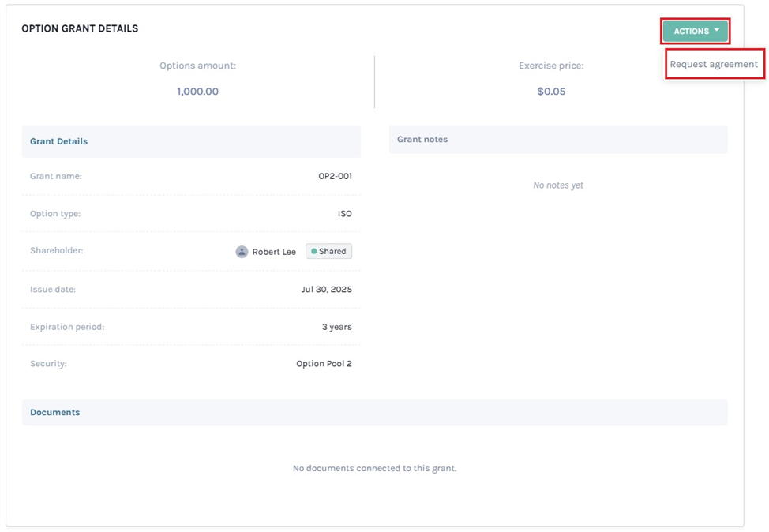The width and height of the screenshot is (769, 532).
Task: Click the OPTION GRANT DETAILS page title
Action: pos(80,28)
